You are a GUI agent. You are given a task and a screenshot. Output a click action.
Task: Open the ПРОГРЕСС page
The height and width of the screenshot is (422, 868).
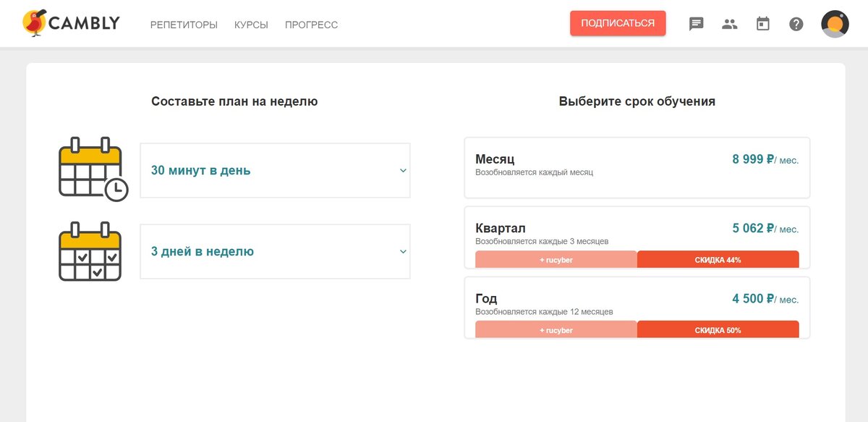[311, 25]
